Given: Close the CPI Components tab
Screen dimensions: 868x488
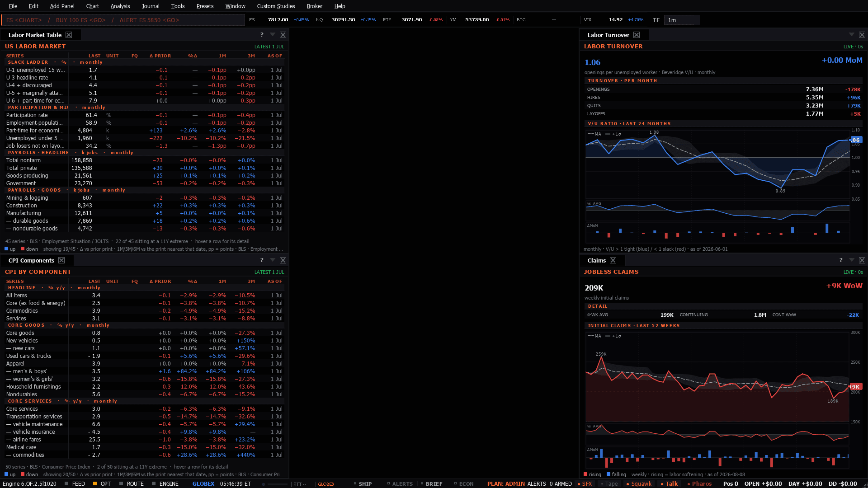Looking at the screenshot, I should point(61,260).
